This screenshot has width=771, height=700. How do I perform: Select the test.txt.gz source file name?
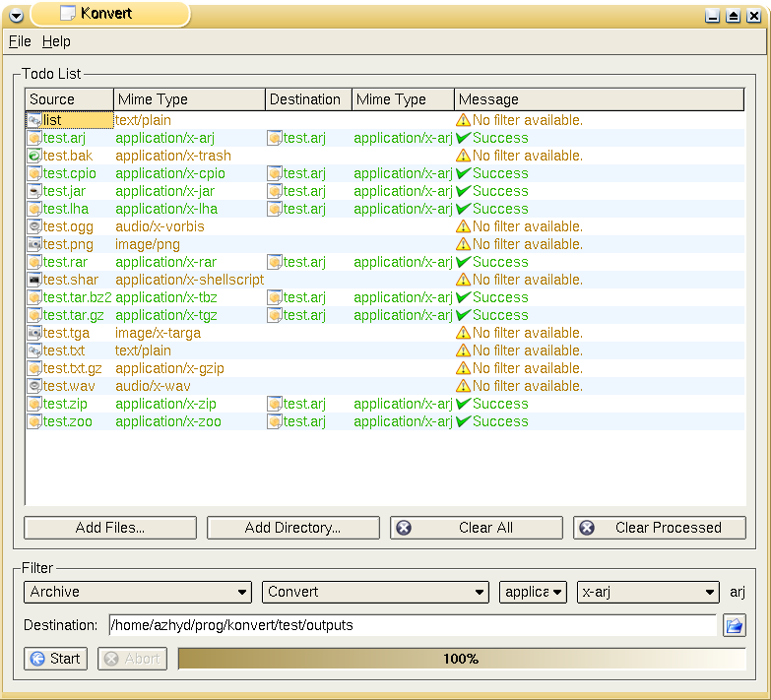(72, 368)
